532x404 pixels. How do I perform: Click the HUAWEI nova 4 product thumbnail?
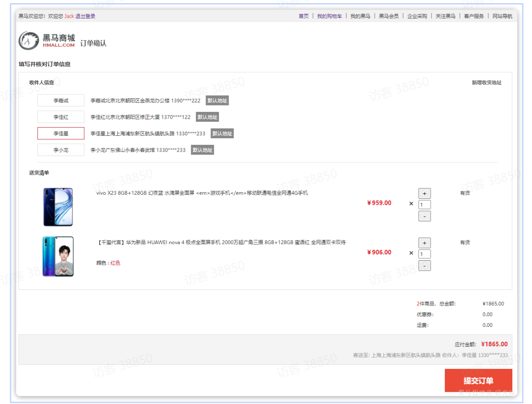click(58, 257)
